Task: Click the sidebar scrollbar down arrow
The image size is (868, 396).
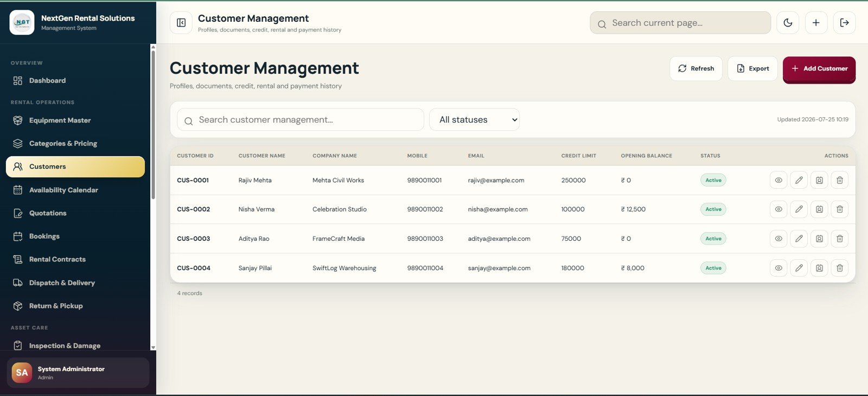Action: (x=153, y=347)
